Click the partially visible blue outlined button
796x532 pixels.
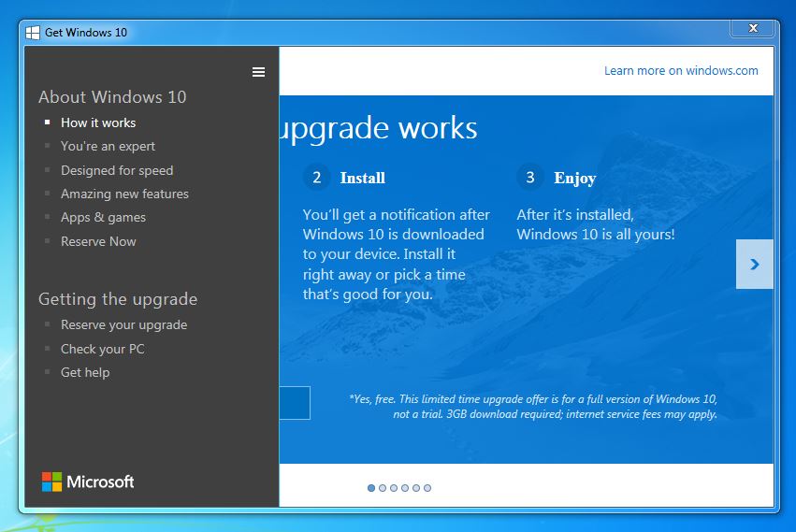tap(295, 403)
